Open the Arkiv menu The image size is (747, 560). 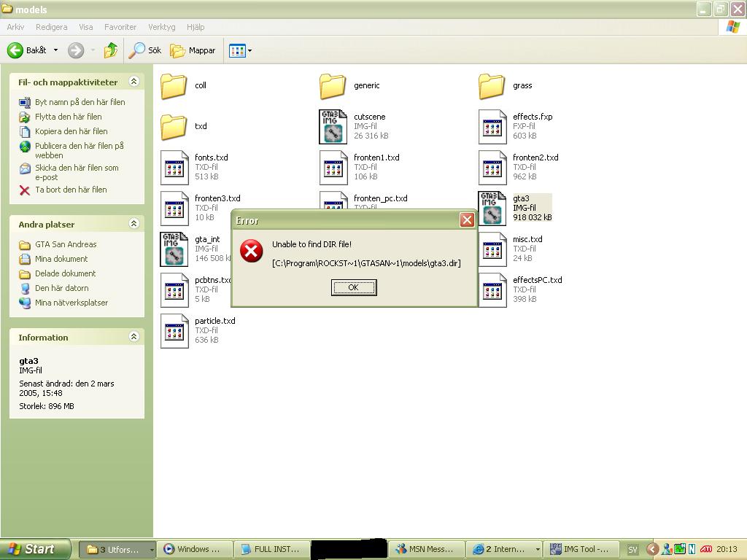coord(15,27)
